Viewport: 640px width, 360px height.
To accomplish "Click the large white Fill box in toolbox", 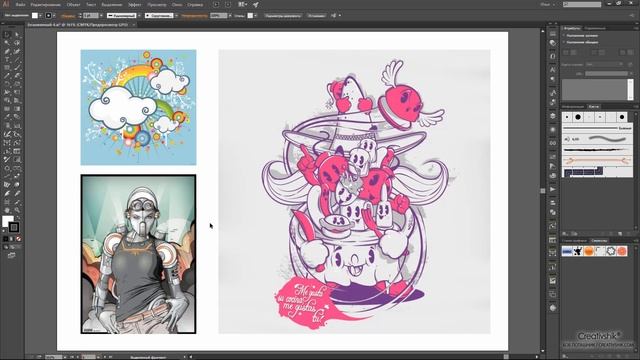I will click(8, 221).
